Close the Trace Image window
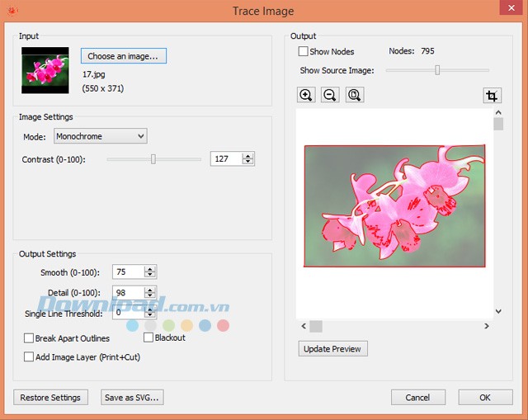Screen dimensions: 528x420 pyautogui.click(x=511, y=7)
